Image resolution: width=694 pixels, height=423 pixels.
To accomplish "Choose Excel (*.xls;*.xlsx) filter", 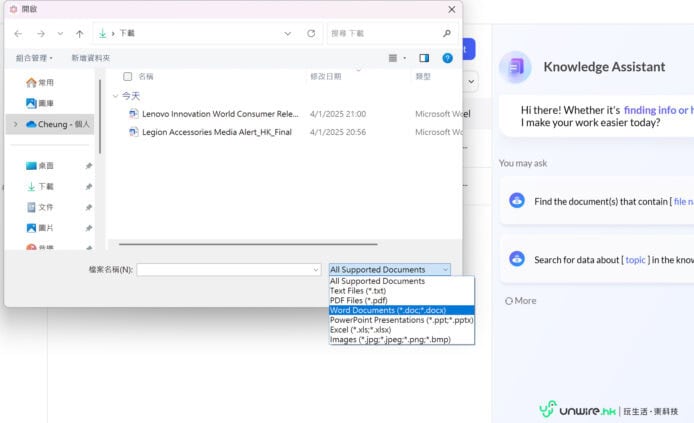I will [402, 330].
